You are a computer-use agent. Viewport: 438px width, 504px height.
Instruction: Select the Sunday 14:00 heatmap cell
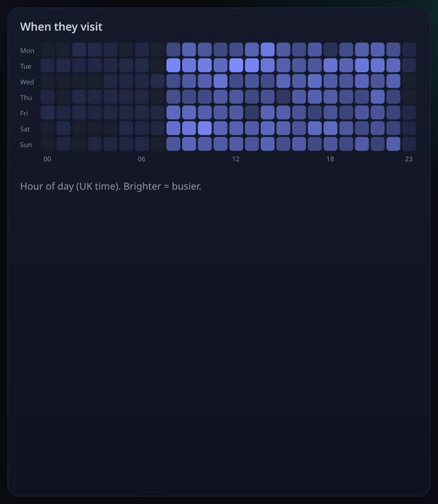tap(268, 144)
